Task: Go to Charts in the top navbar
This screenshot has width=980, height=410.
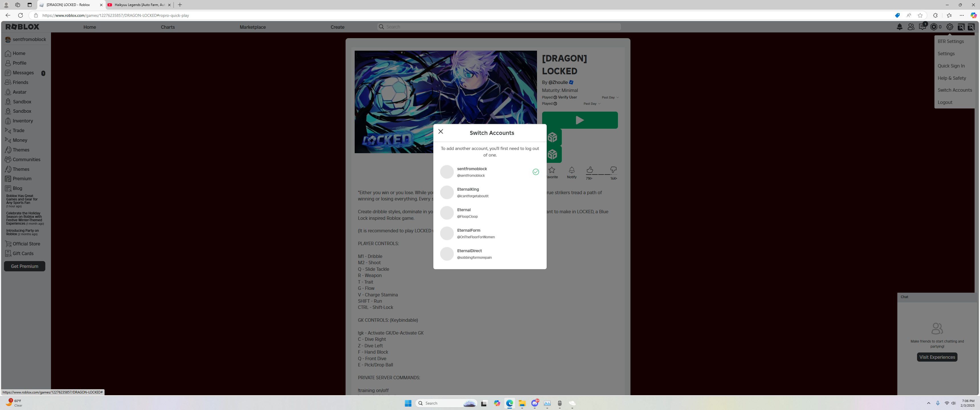Action: (x=168, y=27)
